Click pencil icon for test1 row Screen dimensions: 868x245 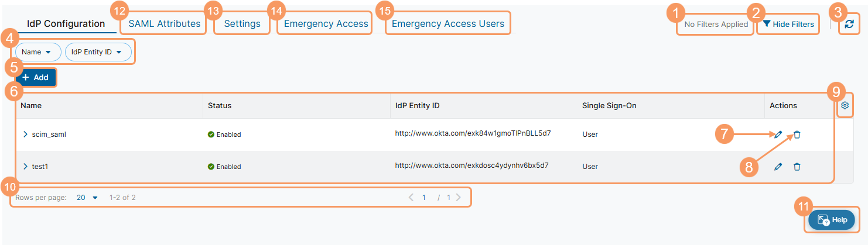tap(778, 167)
